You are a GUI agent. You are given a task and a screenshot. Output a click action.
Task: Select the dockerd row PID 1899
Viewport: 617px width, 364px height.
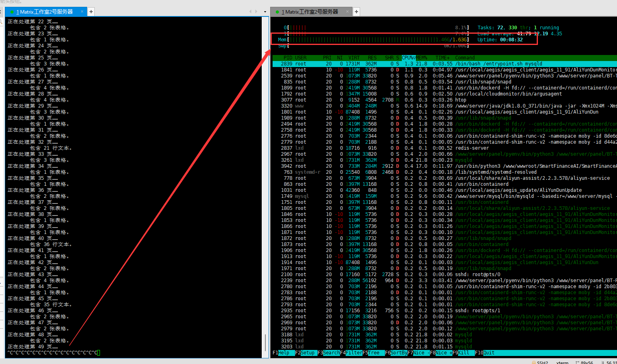[x=444, y=88]
